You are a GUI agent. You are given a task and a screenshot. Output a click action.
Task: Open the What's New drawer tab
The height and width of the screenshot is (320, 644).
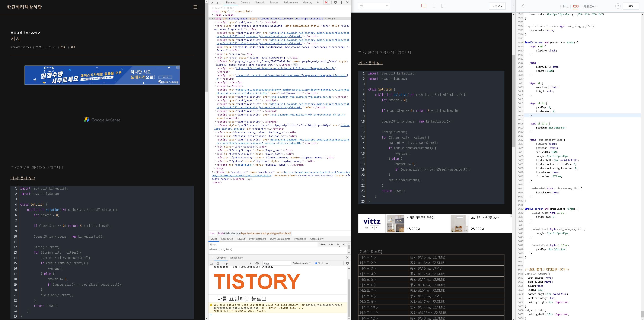pyautogui.click(x=236, y=257)
